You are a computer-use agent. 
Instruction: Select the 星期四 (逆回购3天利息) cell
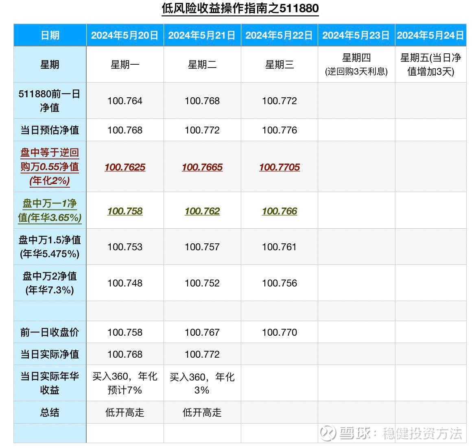click(356, 65)
